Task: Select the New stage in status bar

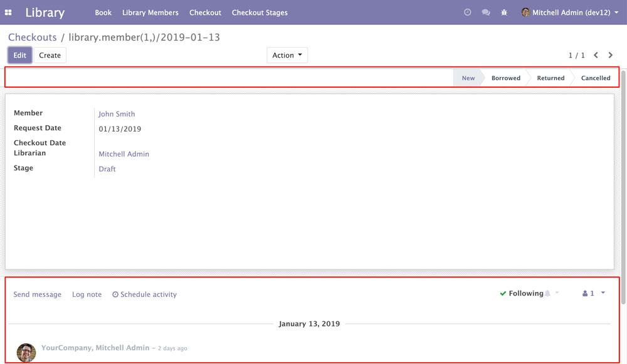Action: tap(468, 78)
